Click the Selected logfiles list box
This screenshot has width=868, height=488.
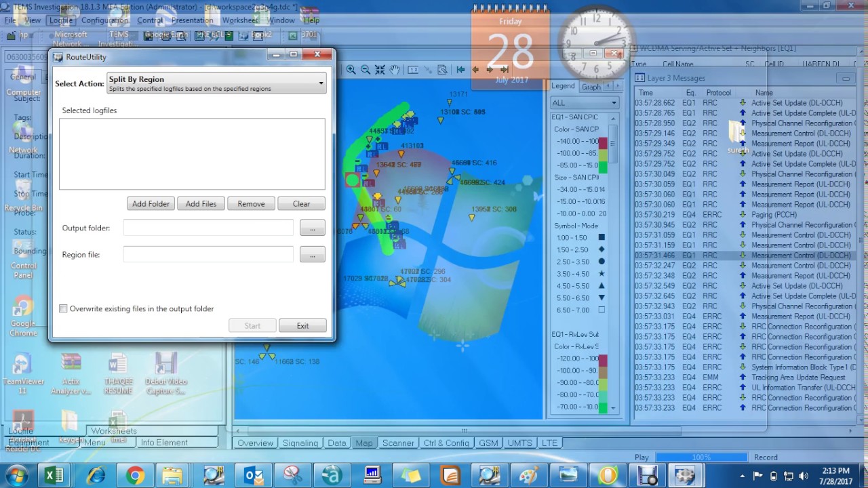192,154
